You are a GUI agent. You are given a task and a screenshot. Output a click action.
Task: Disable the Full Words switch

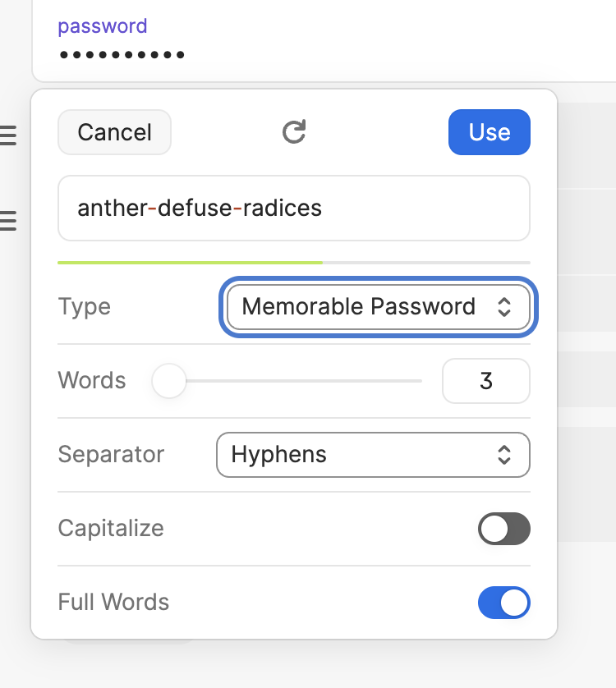tap(503, 603)
